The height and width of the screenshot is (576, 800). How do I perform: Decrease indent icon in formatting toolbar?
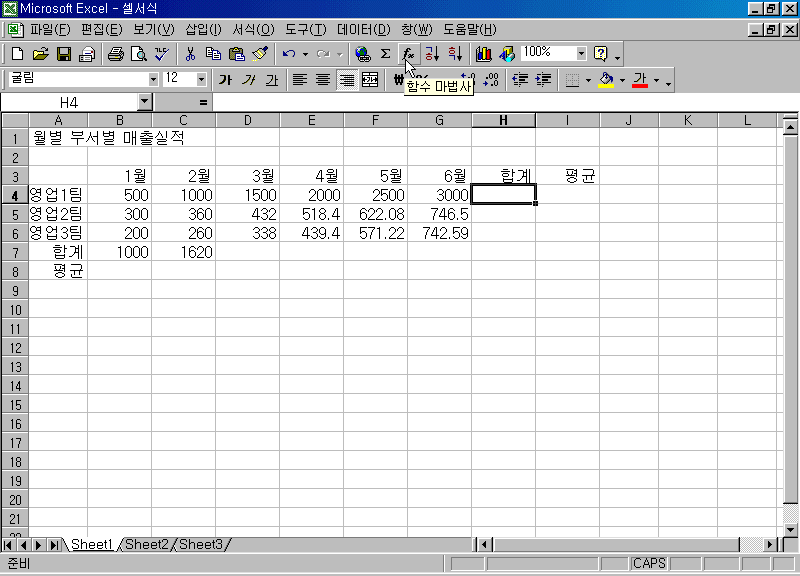(x=520, y=80)
